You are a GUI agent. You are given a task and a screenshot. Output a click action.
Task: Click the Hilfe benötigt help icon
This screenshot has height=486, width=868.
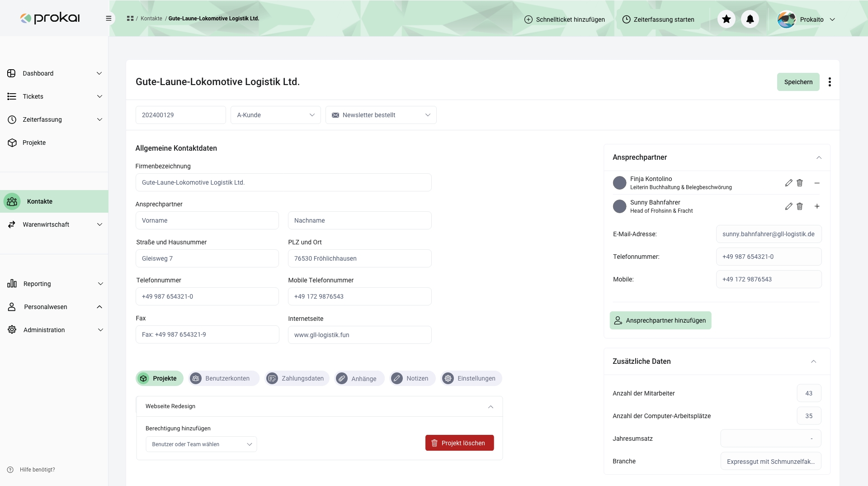10,470
